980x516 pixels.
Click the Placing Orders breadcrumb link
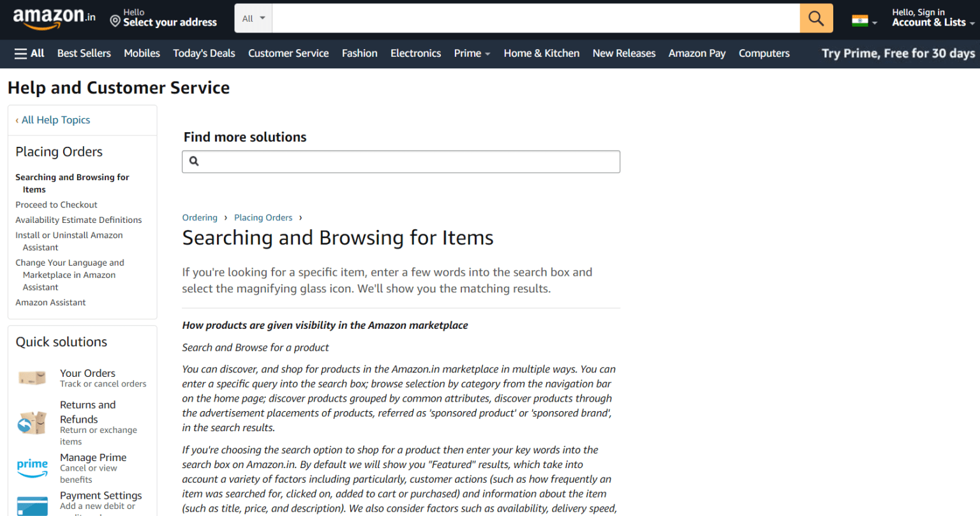click(x=263, y=218)
